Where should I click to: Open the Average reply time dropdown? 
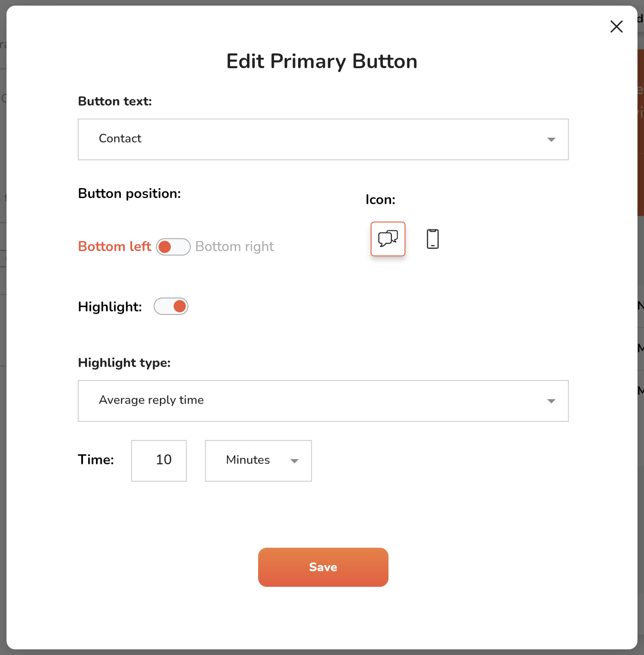(x=323, y=401)
